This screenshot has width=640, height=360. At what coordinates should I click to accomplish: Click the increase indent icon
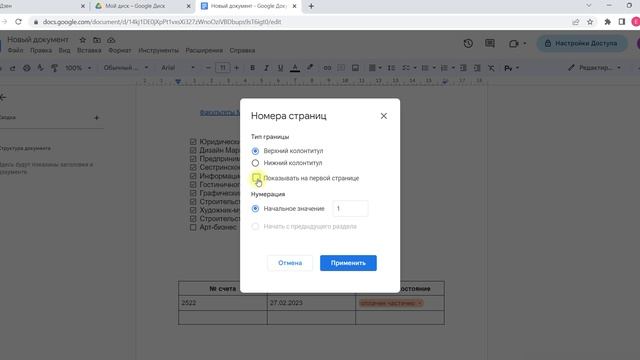[477, 68]
